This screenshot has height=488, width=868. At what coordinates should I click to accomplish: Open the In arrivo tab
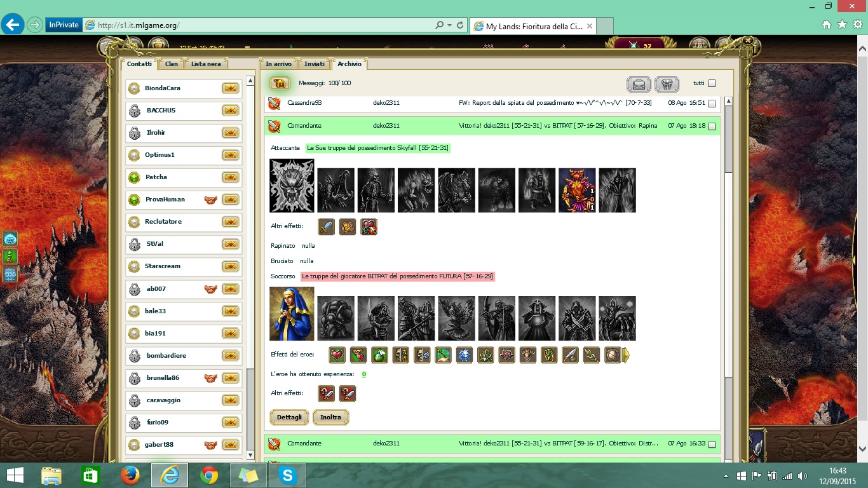point(278,64)
